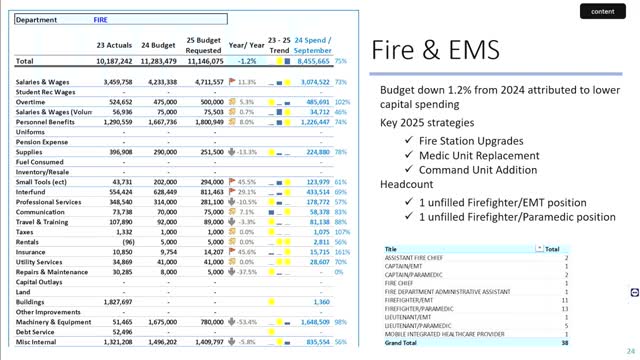Click the 24 Spend / September column header
640x360 pixels.
click(x=313, y=45)
